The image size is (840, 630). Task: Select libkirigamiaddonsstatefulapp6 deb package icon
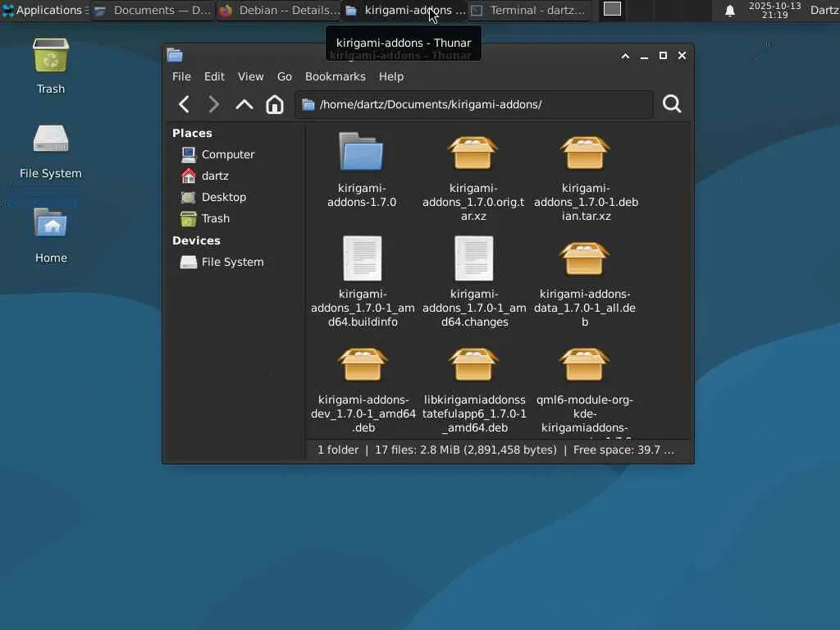click(x=473, y=364)
